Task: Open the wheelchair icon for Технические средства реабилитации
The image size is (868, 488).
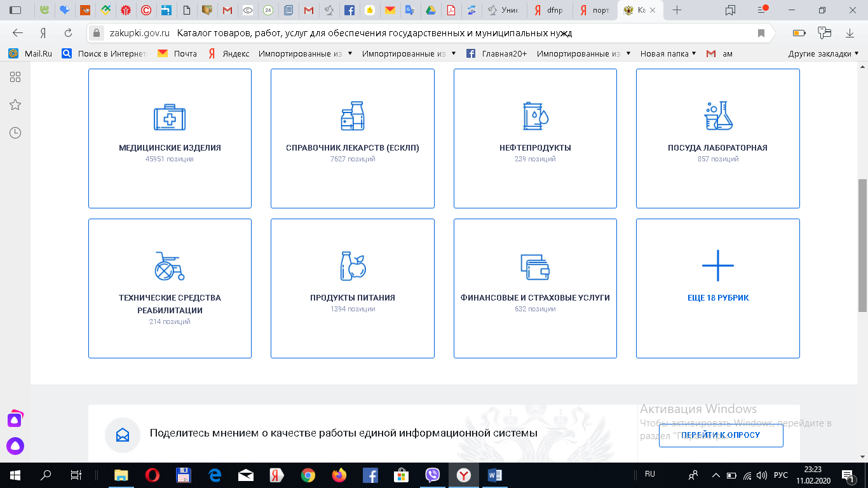Action: click(170, 266)
